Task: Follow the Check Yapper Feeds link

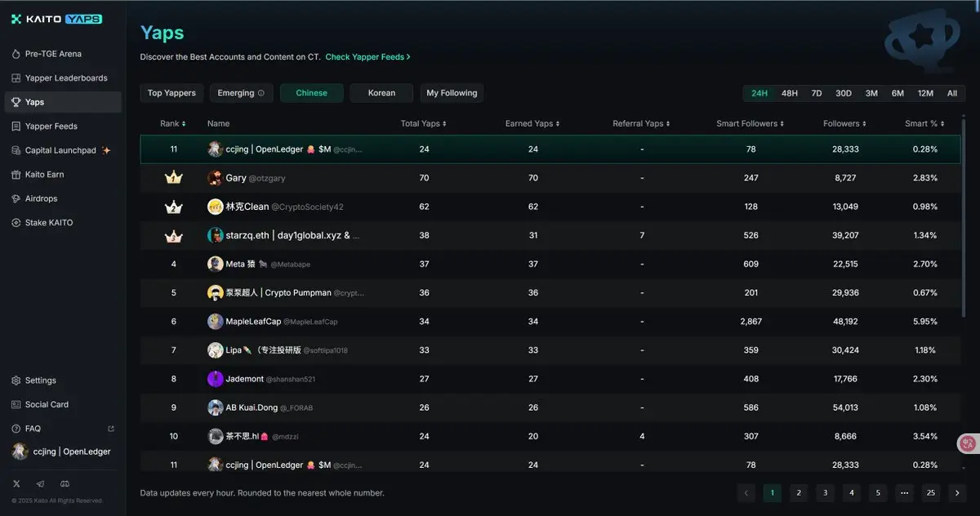Action: click(x=367, y=57)
